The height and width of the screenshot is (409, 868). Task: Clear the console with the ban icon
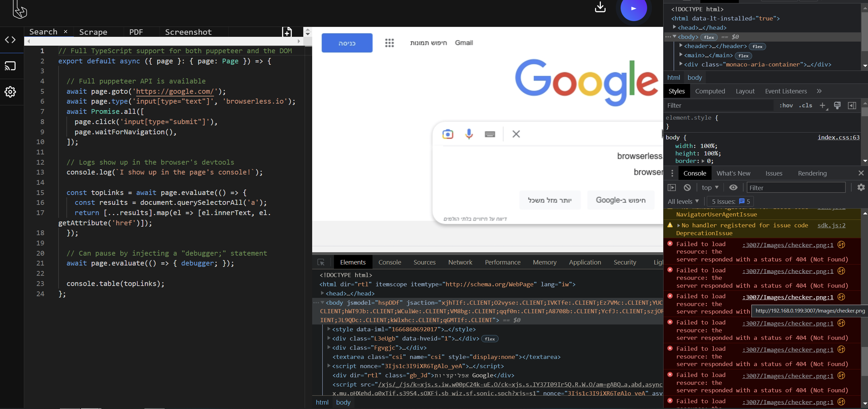687,187
